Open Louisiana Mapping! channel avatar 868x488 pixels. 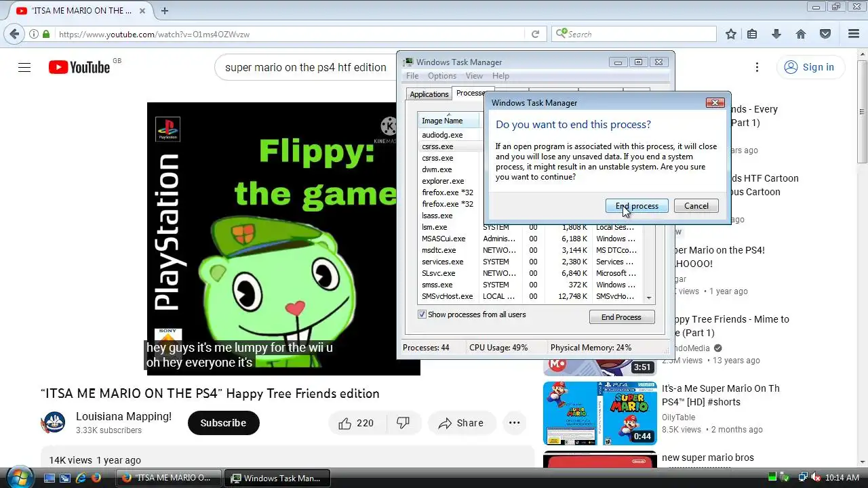[x=54, y=423]
